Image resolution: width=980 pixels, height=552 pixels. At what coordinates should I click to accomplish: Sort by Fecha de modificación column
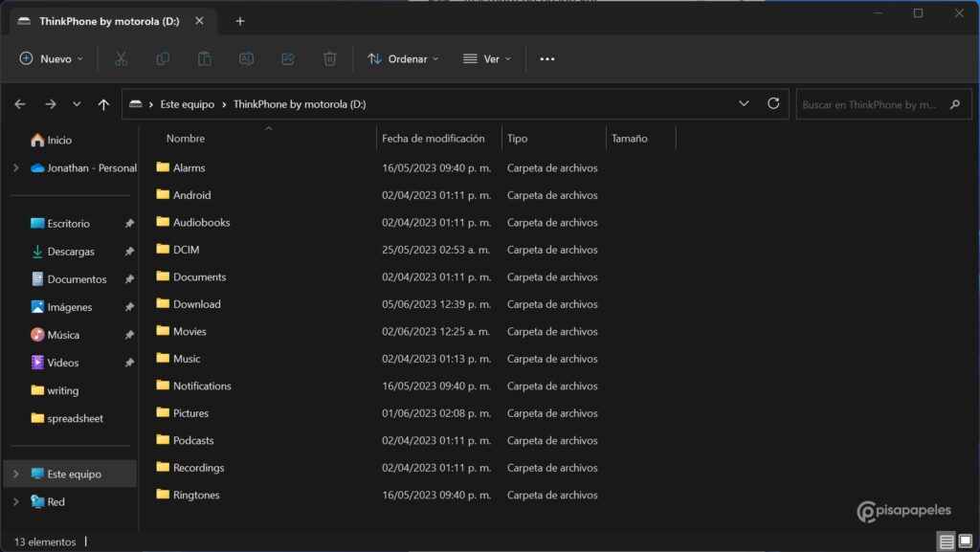[434, 139]
